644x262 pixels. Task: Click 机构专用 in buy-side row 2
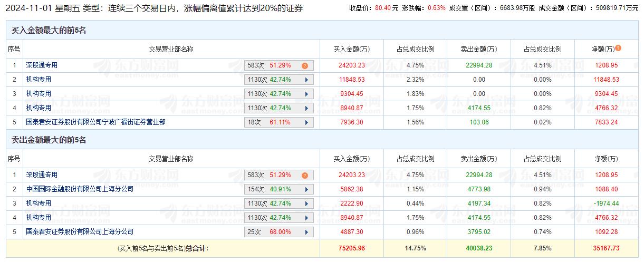[39, 80]
